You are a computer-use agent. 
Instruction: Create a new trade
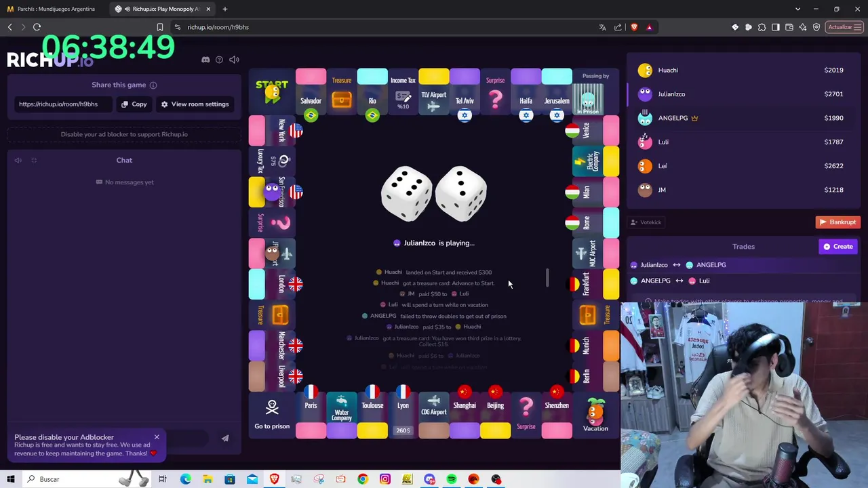[x=838, y=247]
